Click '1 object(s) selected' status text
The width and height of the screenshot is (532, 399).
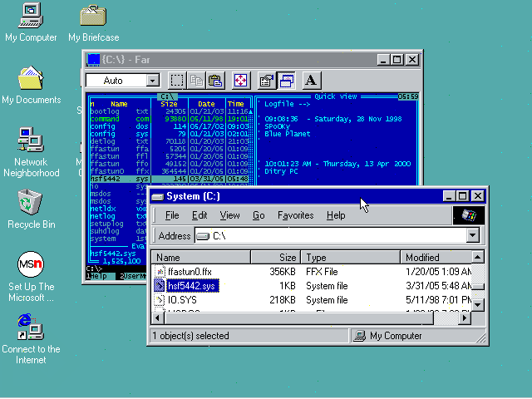pyautogui.click(x=190, y=336)
